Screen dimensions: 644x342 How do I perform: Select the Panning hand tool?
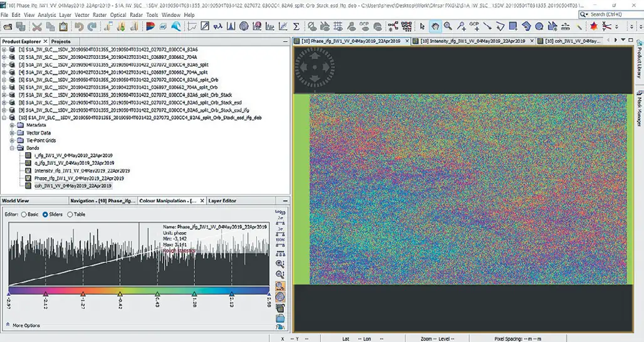435,26
